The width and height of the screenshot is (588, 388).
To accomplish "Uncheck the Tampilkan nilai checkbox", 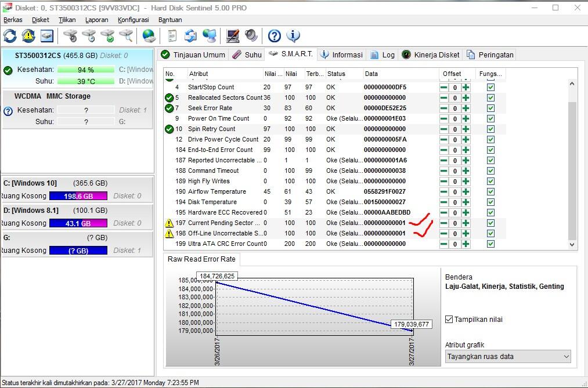I will click(x=449, y=320).
